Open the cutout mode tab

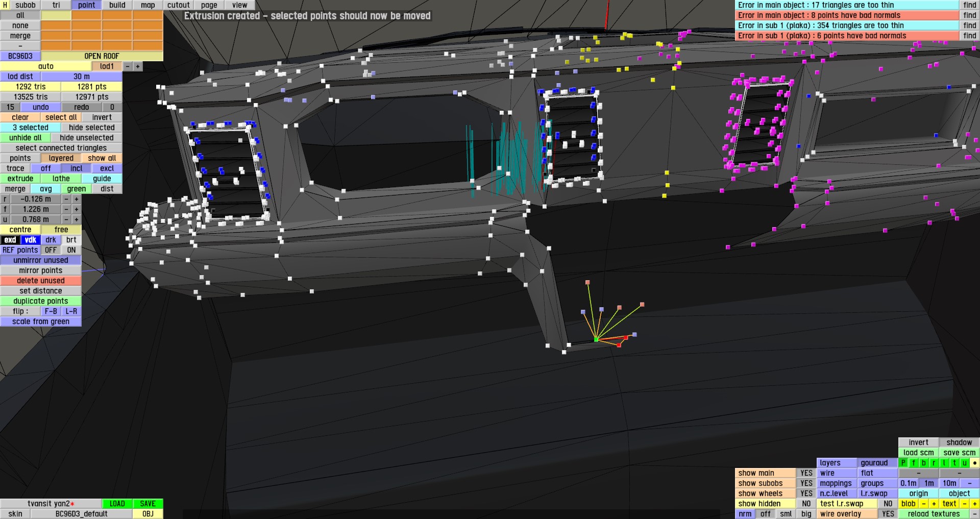click(179, 5)
